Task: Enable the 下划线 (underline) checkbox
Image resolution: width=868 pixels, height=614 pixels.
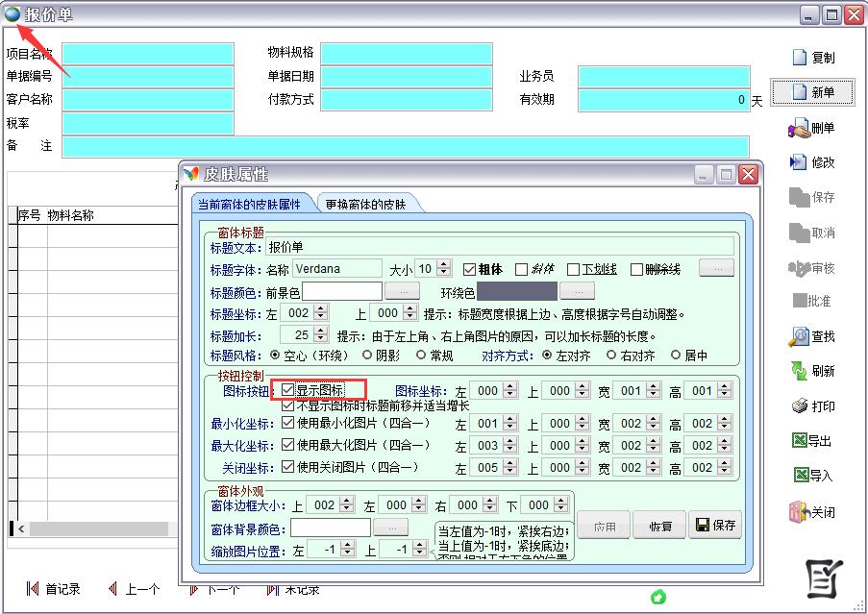Action: point(574,270)
